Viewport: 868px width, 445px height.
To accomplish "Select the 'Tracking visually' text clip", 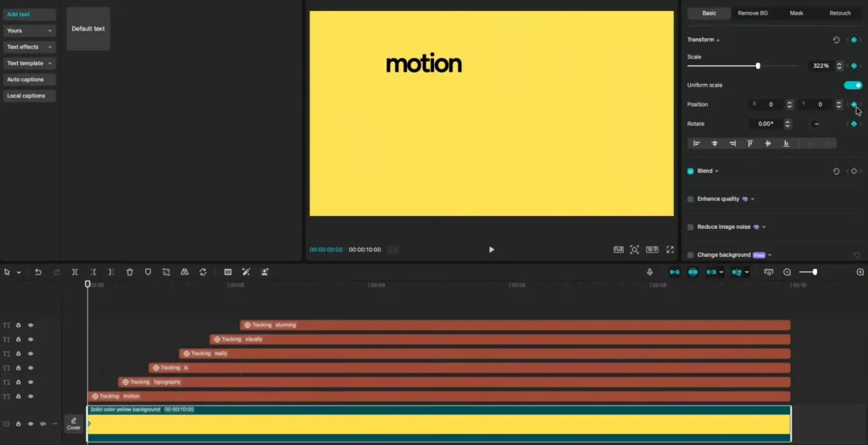I will [x=500, y=339].
